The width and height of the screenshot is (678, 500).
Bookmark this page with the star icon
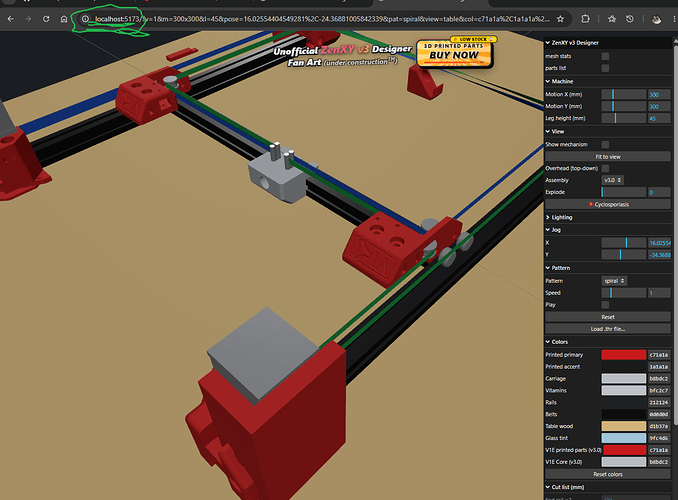point(560,19)
